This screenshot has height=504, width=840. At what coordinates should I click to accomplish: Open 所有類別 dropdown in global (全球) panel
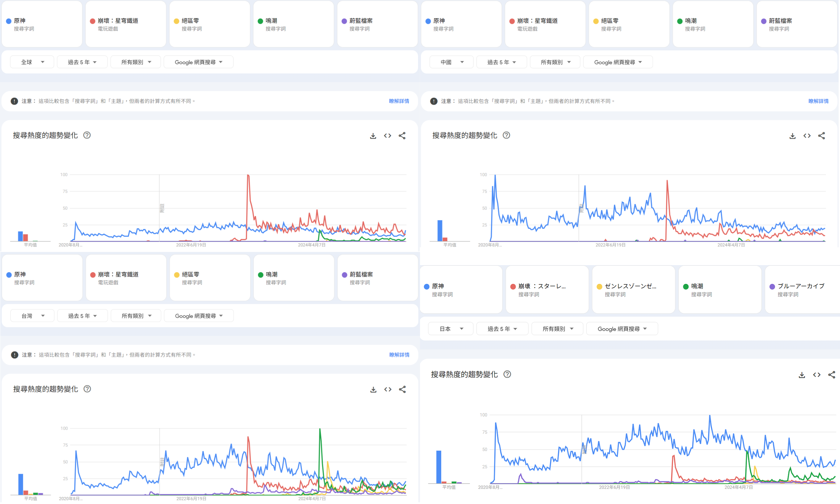pyautogui.click(x=135, y=62)
